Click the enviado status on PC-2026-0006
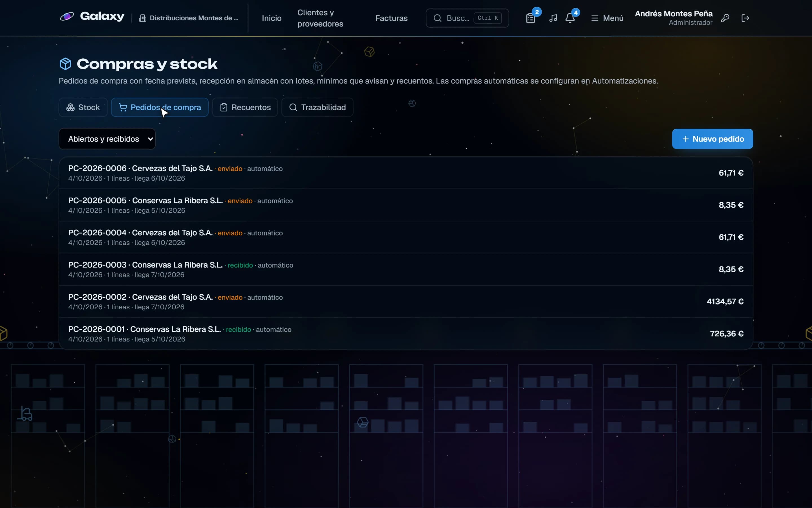 click(230, 169)
